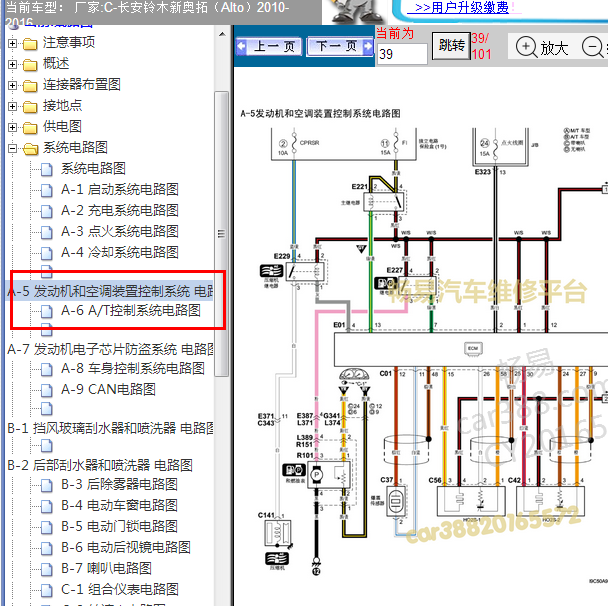Open B-3 后除雾器电路图
The width and height of the screenshot is (608, 606).
click(119, 484)
